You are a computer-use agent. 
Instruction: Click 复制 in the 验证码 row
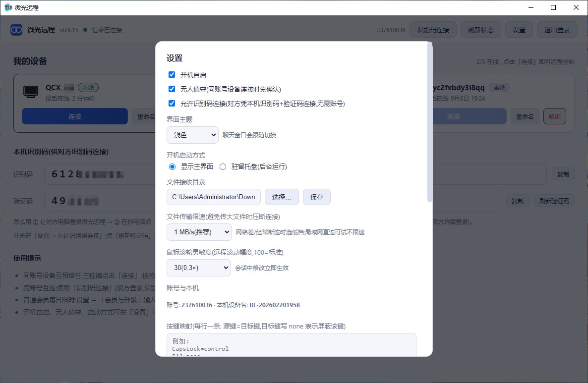[x=518, y=201]
